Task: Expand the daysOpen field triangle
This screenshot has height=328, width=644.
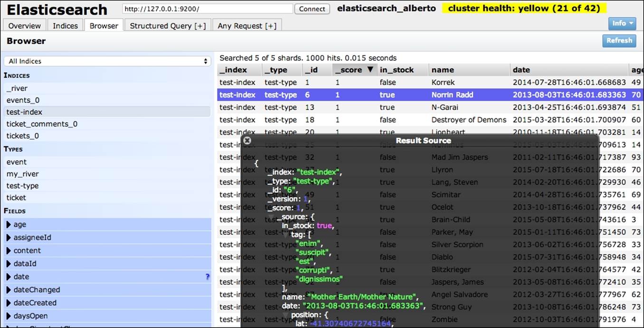Action: [x=9, y=316]
